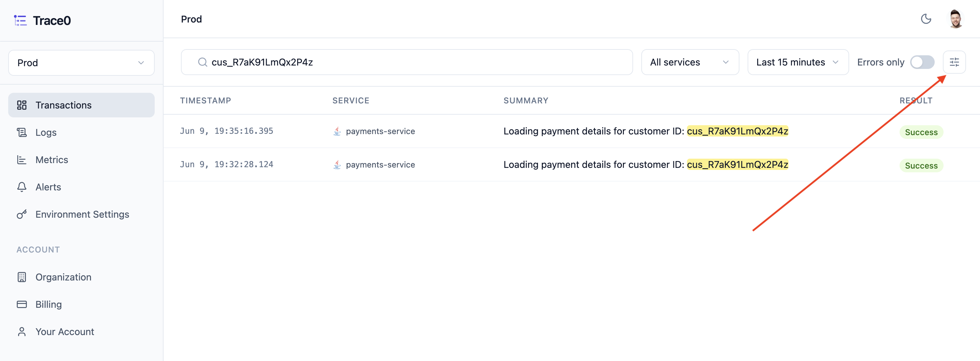Open the Prod environment dropdown

point(81,63)
